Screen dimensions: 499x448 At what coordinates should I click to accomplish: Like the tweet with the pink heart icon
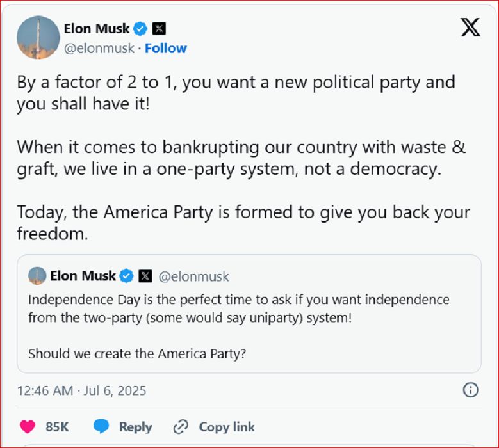coord(28,427)
